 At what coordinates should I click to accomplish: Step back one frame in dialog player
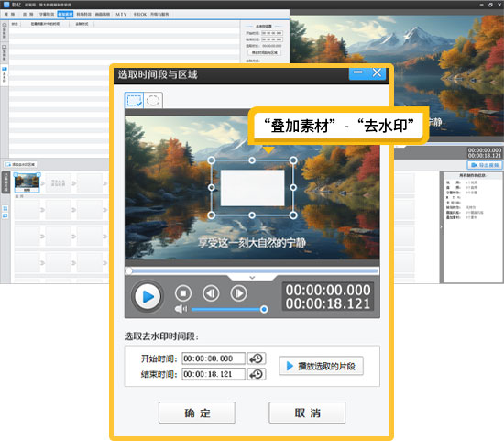(x=211, y=293)
